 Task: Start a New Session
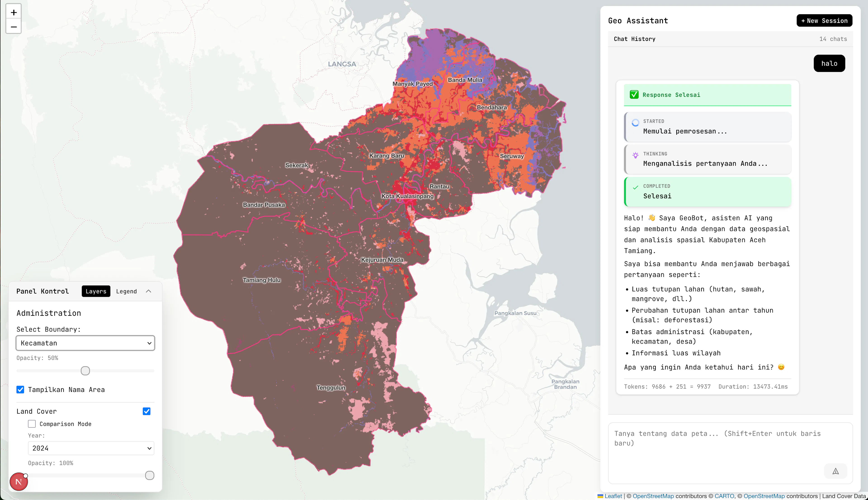(824, 21)
